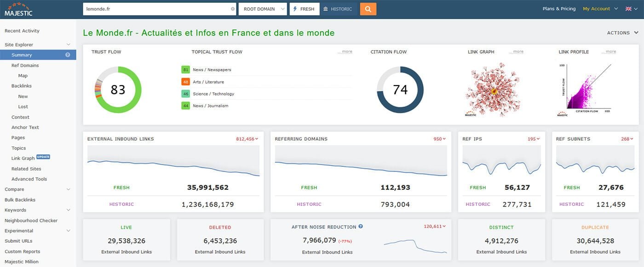Open Anchor Text in sidebar
This screenshot has width=644, height=267.
point(25,127)
